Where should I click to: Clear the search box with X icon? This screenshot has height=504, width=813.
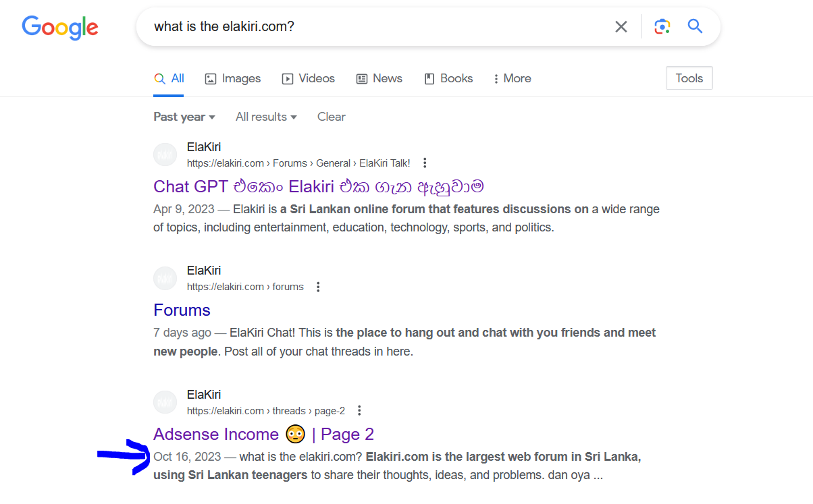[621, 27]
